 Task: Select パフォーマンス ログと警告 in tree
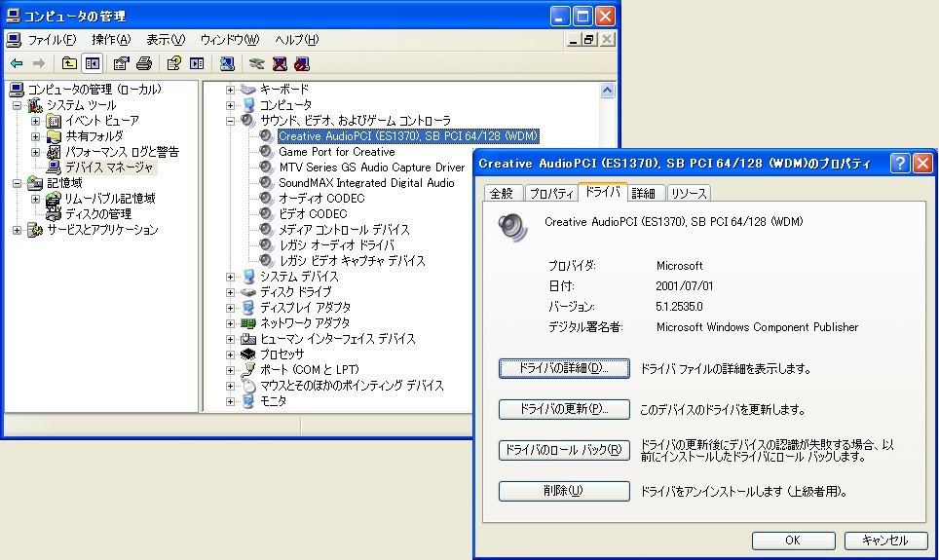tap(122, 152)
